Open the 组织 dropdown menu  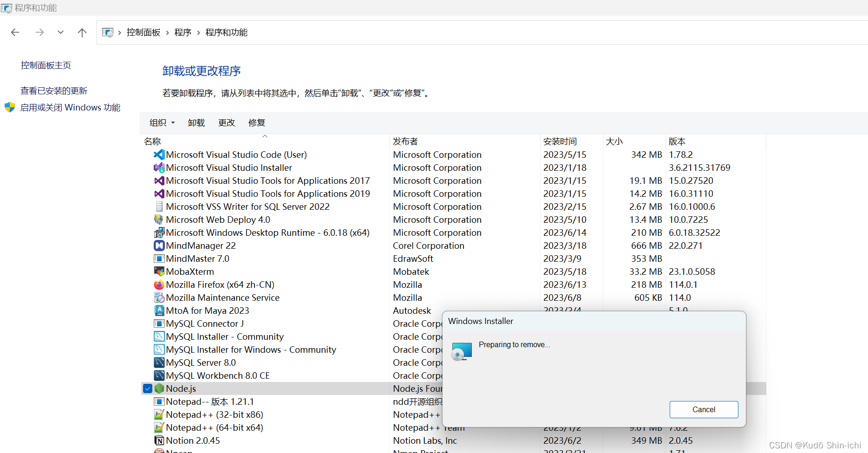pos(162,123)
